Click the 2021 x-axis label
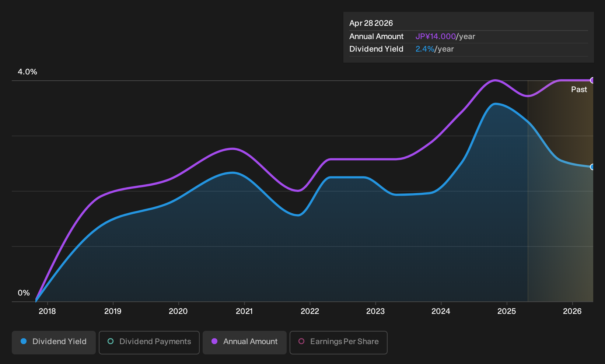Image resolution: width=605 pixels, height=364 pixels. tap(244, 311)
